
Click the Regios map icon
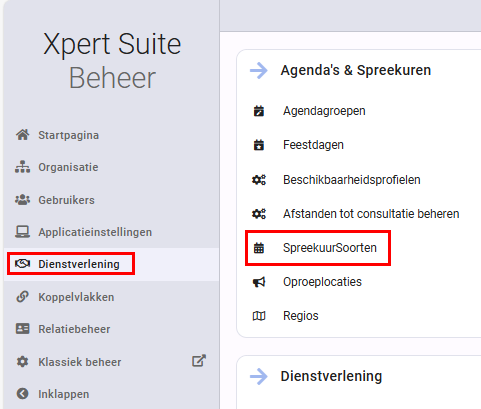point(259,316)
